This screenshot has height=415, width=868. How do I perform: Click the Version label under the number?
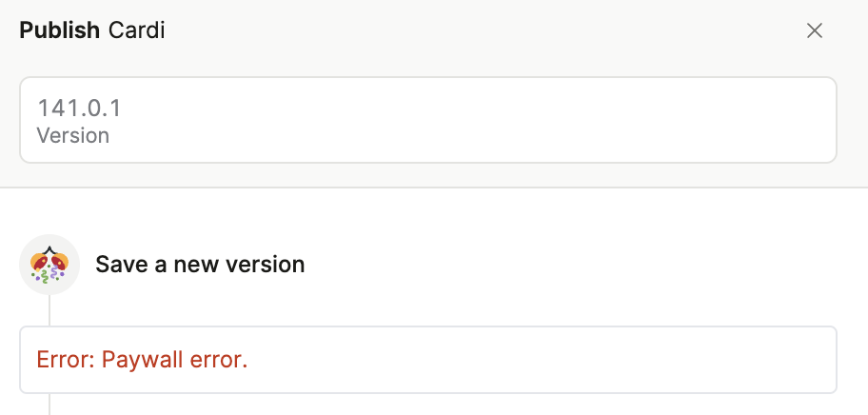click(x=73, y=135)
